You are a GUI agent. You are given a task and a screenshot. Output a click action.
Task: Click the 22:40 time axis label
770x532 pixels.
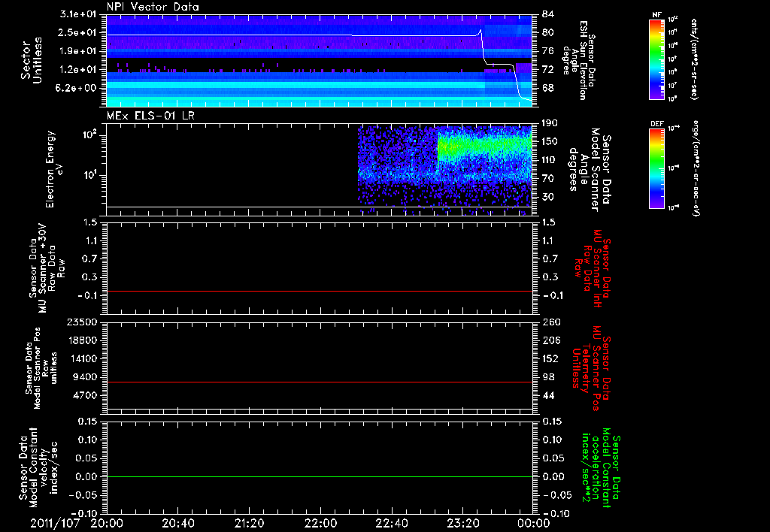click(x=391, y=523)
